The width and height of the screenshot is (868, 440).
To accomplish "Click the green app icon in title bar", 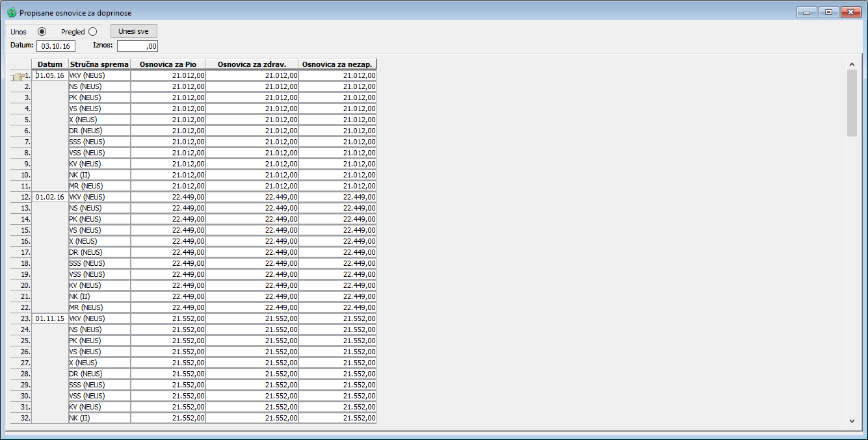I will pyautogui.click(x=12, y=12).
